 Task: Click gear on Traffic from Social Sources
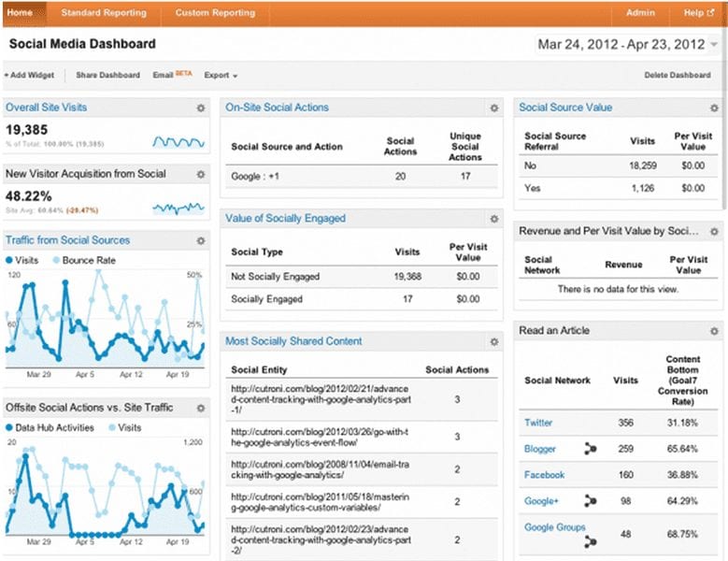coord(201,240)
